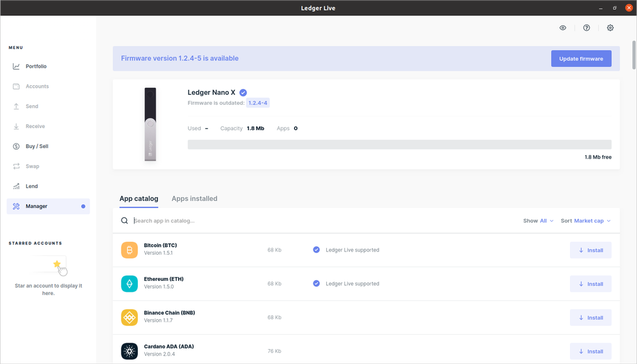Install the Ethereum (ETH) app

click(590, 284)
